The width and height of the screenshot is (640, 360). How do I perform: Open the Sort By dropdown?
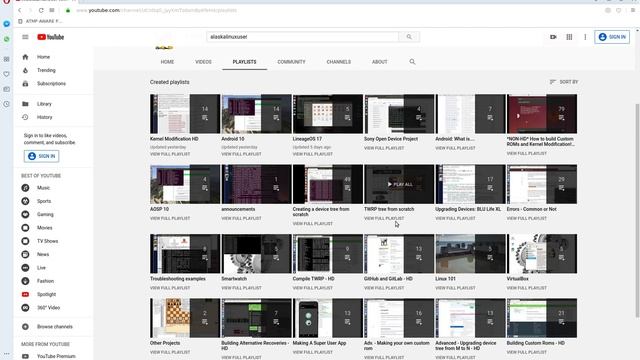pos(564,82)
